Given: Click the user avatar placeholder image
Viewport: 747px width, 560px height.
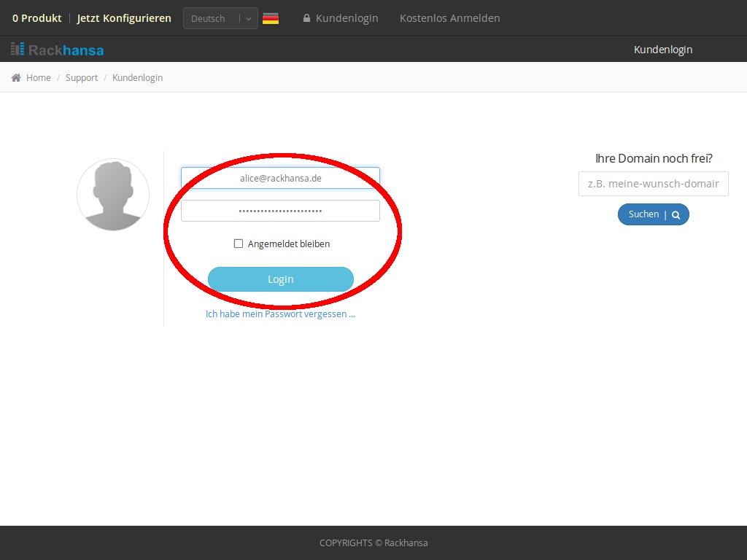Looking at the screenshot, I should (x=113, y=195).
